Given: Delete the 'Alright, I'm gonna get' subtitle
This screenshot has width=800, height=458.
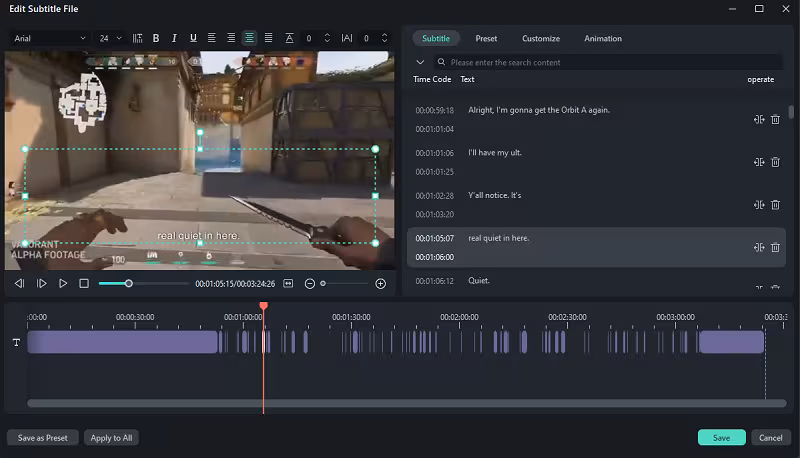Looking at the screenshot, I should pos(775,119).
